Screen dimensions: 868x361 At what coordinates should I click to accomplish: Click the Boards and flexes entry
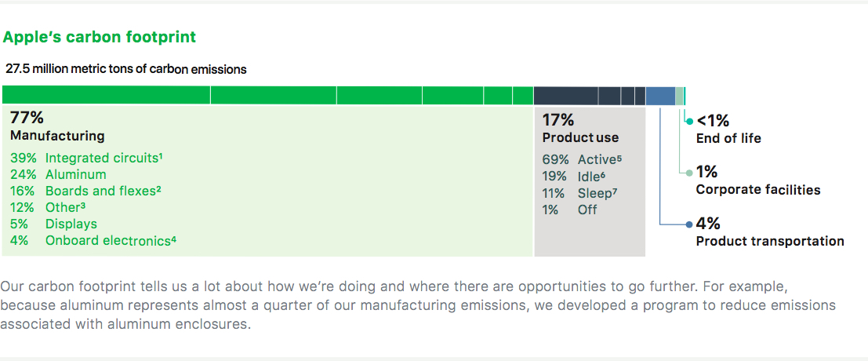[x=85, y=191]
